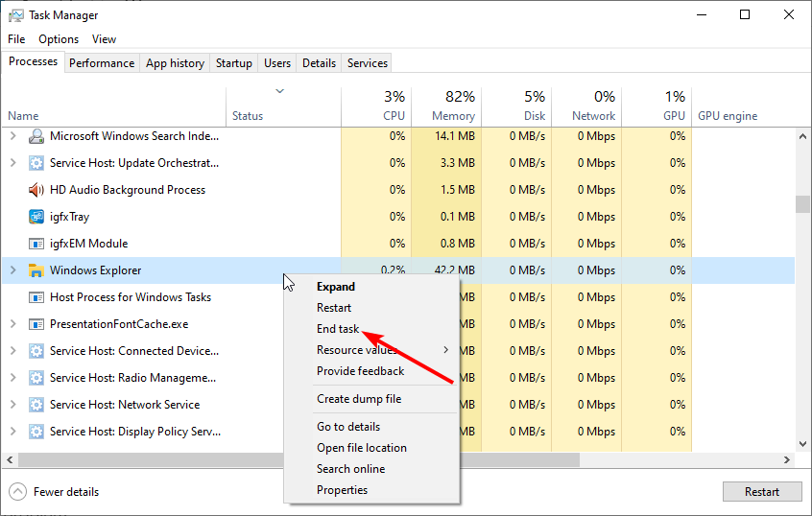Screen dimensions: 812x516
Task: Click the Task Manager title bar icon
Action: pos(16,15)
